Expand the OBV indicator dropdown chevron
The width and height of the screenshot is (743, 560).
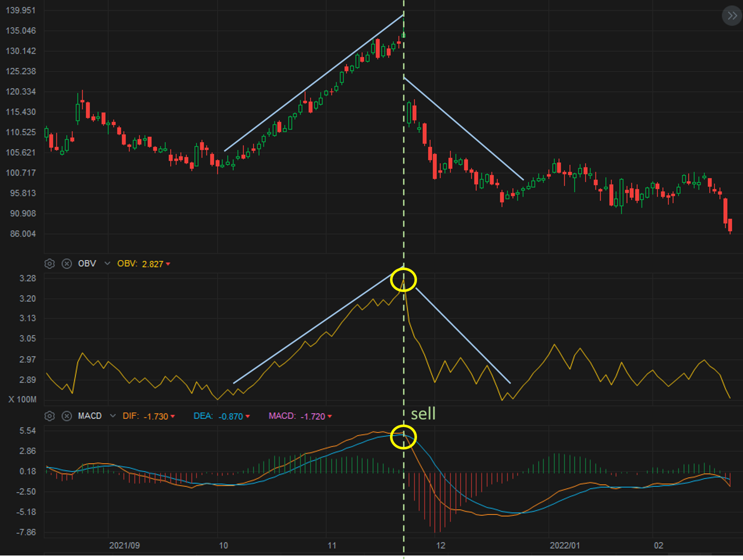pos(107,263)
